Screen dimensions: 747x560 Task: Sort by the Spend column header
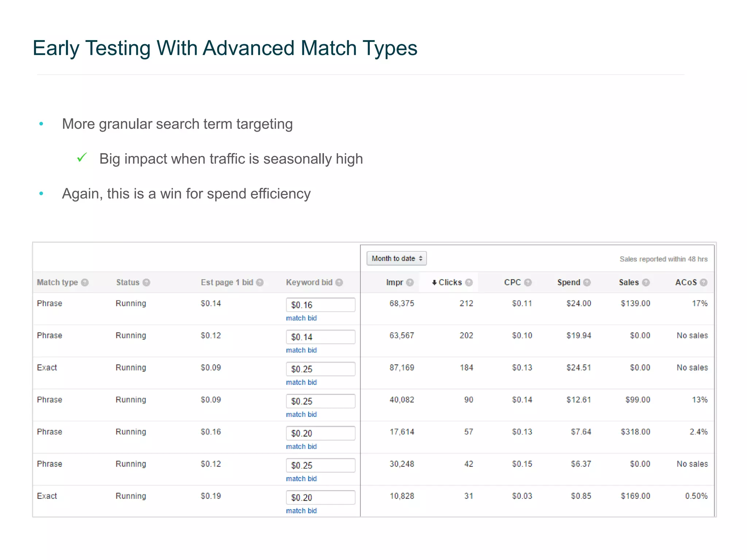click(569, 283)
